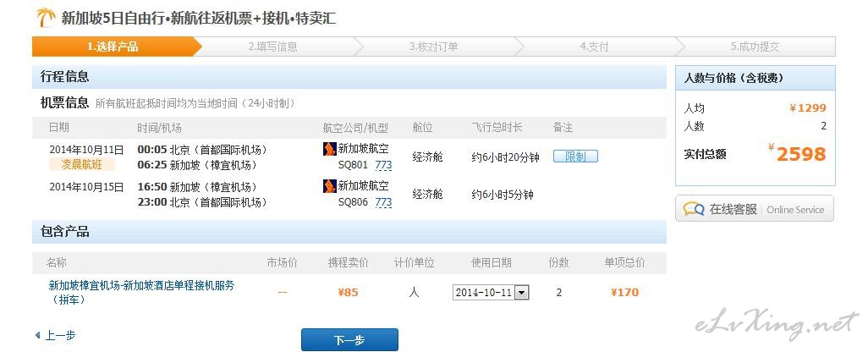Click the palm tree logo icon
The width and height of the screenshot is (868, 352).
(x=46, y=18)
